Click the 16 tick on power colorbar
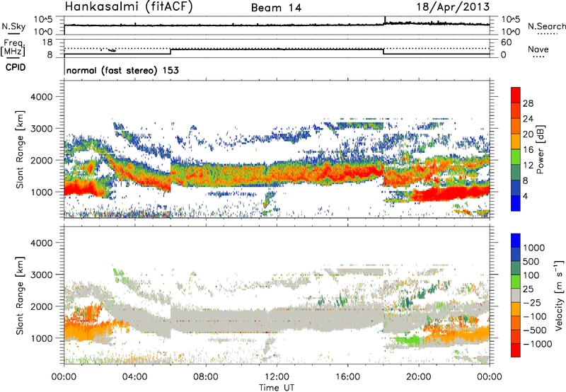566x392 pixels. 528,150
